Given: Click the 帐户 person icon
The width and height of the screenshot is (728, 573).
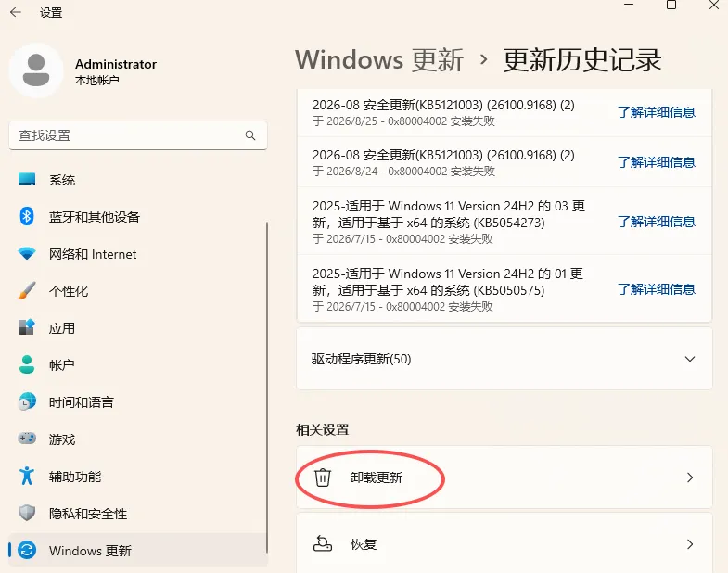Looking at the screenshot, I should 27,364.
